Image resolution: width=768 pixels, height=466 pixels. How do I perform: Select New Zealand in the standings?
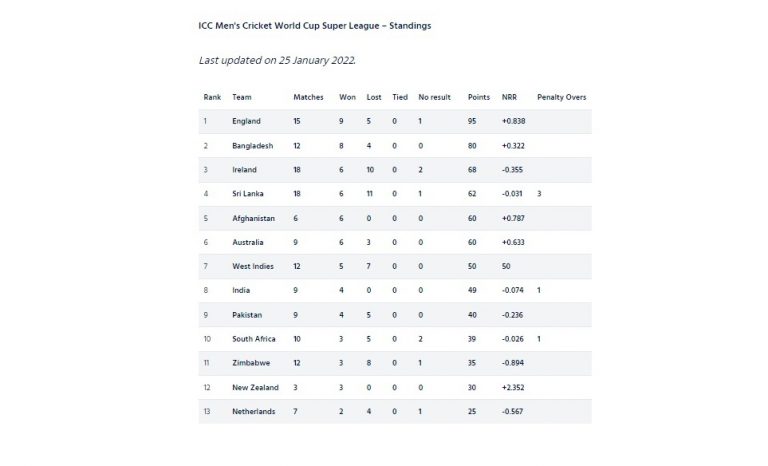[x=254, y=386]
